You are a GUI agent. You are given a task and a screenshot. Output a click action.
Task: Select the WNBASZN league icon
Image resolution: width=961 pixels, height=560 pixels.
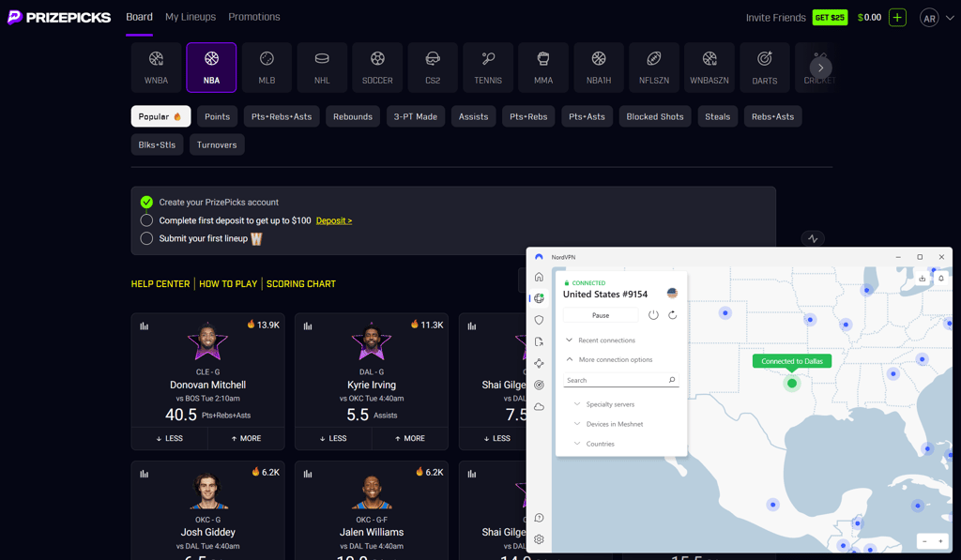click(709, 68)
